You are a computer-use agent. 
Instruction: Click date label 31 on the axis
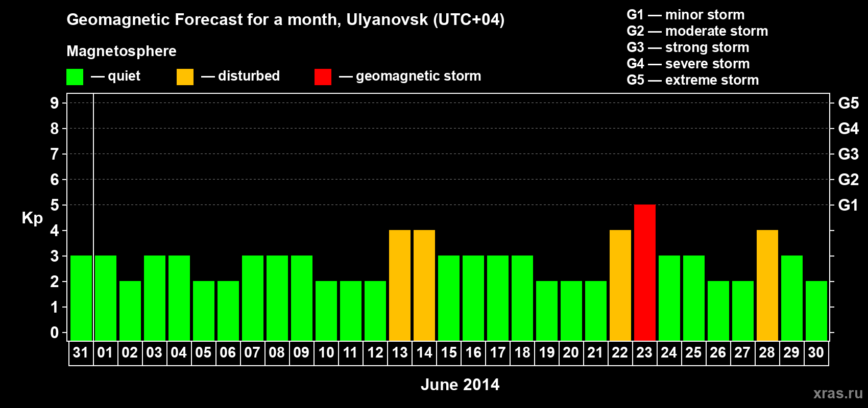[x=81, y=352]
